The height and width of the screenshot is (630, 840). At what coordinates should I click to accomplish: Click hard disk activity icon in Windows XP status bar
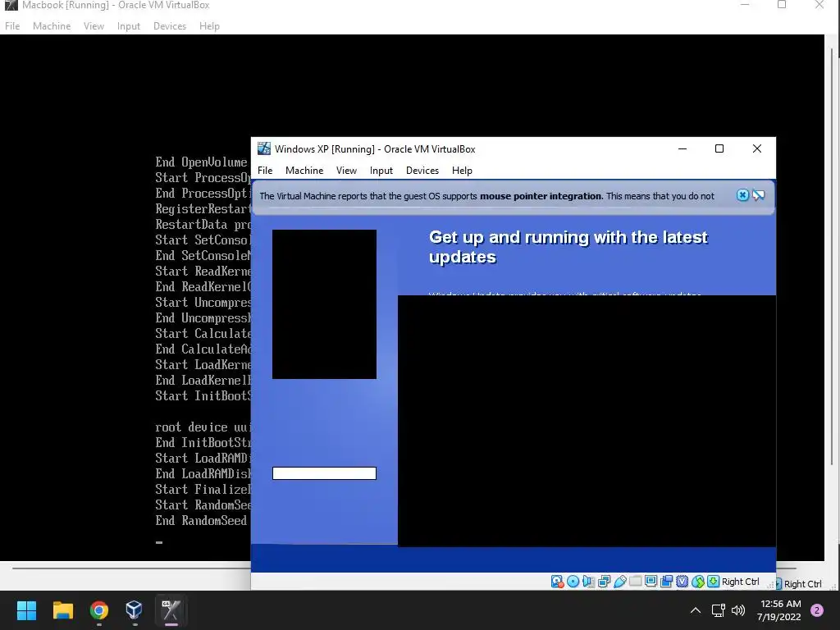coord(557,582)
